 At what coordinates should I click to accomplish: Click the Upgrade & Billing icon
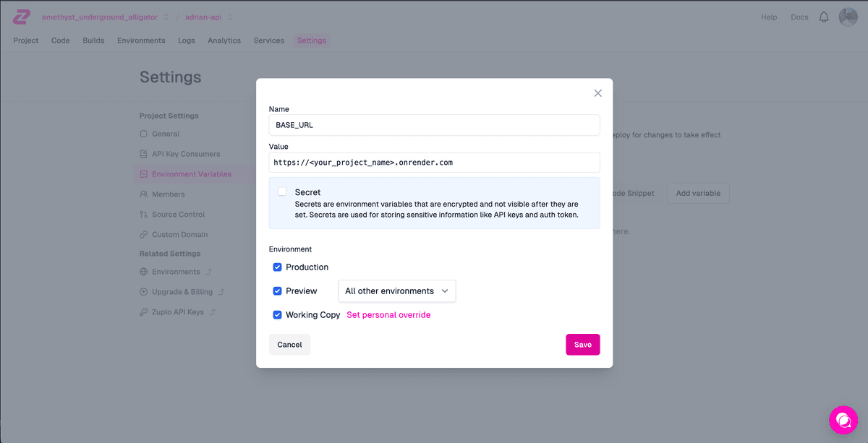[x=144, y=292]
